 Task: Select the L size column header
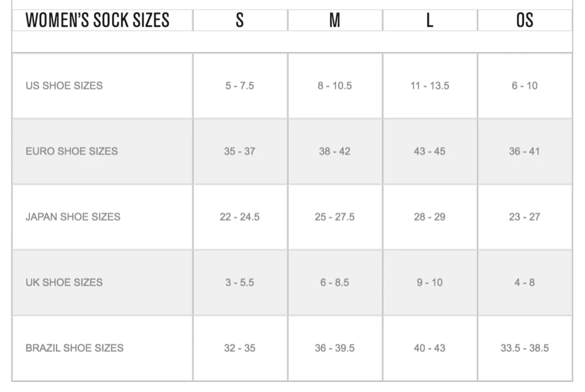pos(430,20)
